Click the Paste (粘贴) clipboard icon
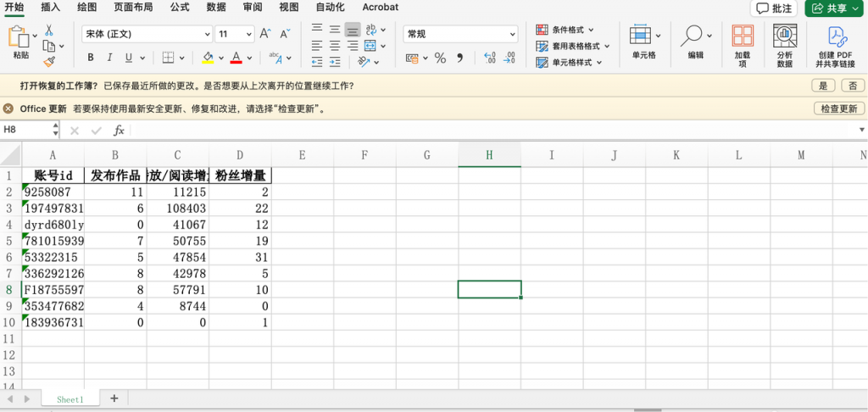This screenshot has height=412, width=868. pos(18,36)
